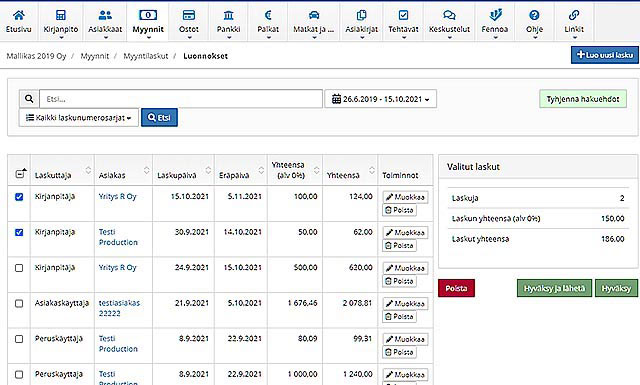Open Asiakirjat documents icon
The height and width of the screenshot is (385, 640).
tap(362, 15)
